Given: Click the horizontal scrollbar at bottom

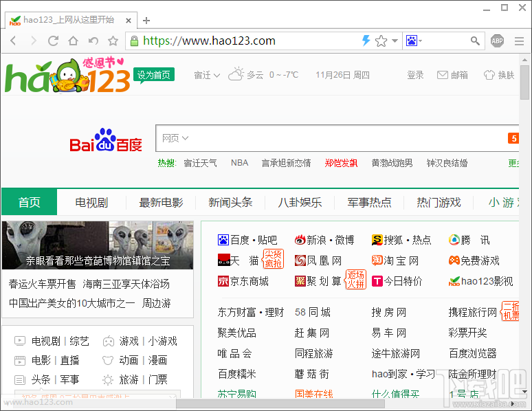Looking at the screenshot, I should pyautogui.click(x=280, y=404).
